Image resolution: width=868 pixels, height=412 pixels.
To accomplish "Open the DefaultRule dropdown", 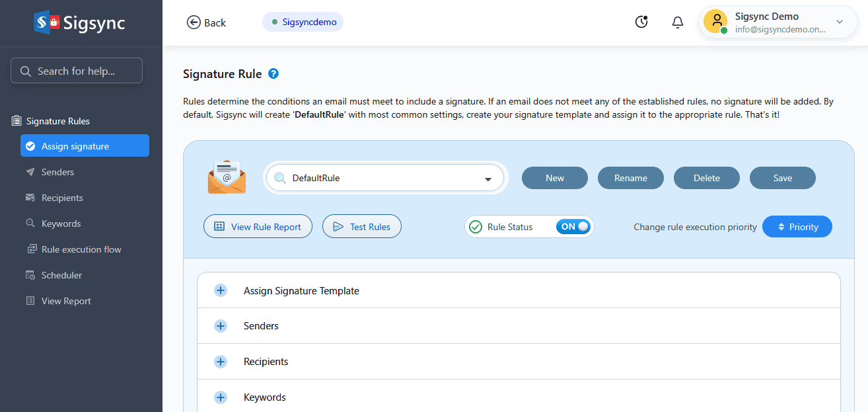I will coord(488,179).
